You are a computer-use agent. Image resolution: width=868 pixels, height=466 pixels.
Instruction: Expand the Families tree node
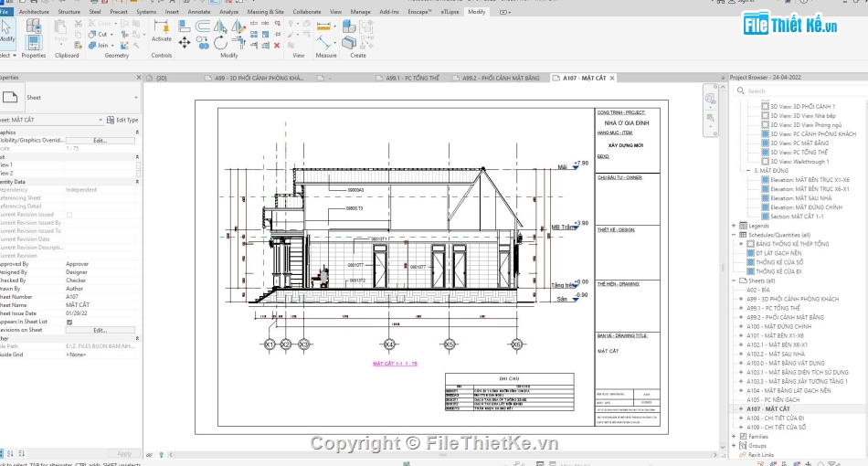[734, 436]
